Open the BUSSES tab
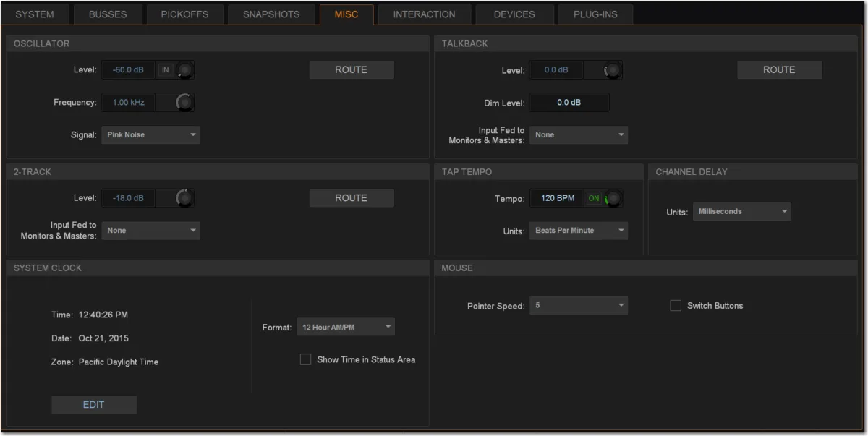This screenshot has height=436, width=868. coord(107,14)
